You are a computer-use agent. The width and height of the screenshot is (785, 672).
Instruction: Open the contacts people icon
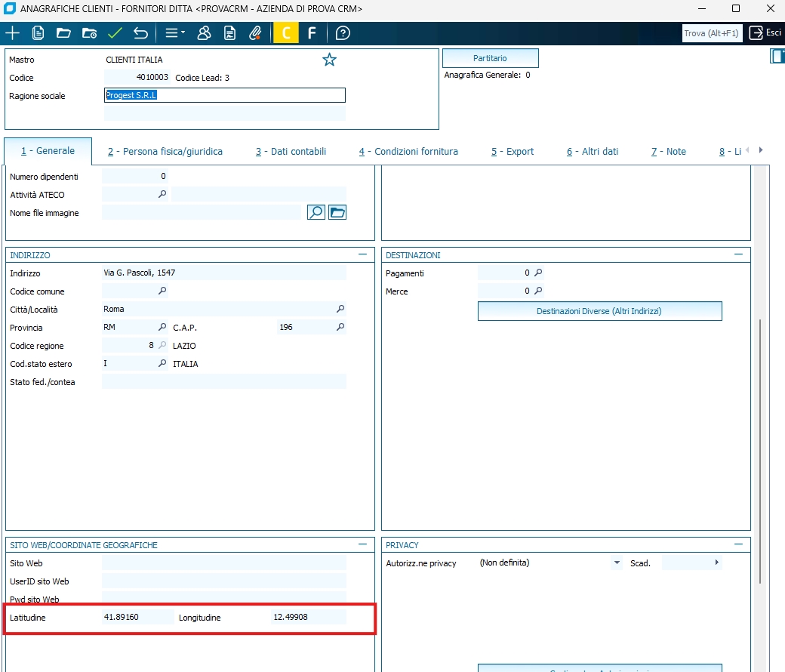[204, 33]
